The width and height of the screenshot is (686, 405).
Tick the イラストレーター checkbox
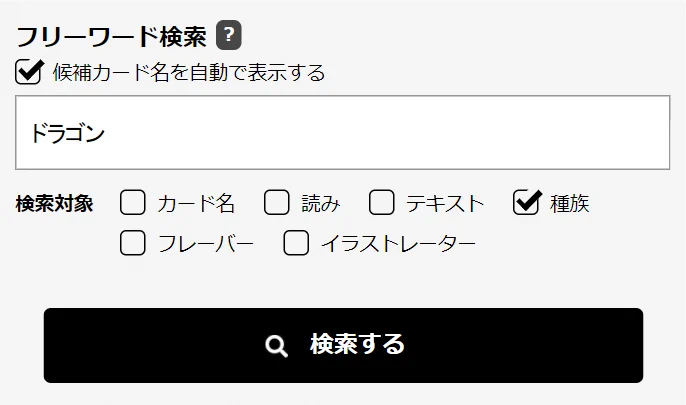point(296,242)
